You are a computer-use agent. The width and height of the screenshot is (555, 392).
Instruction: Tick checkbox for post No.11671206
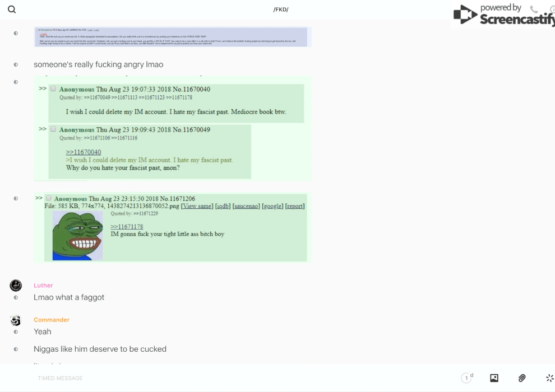pyautogui.click(x=49, y=198)
